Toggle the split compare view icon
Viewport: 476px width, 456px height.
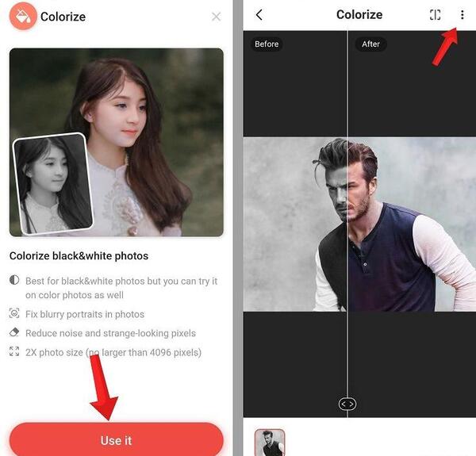[x=435, y=14]
